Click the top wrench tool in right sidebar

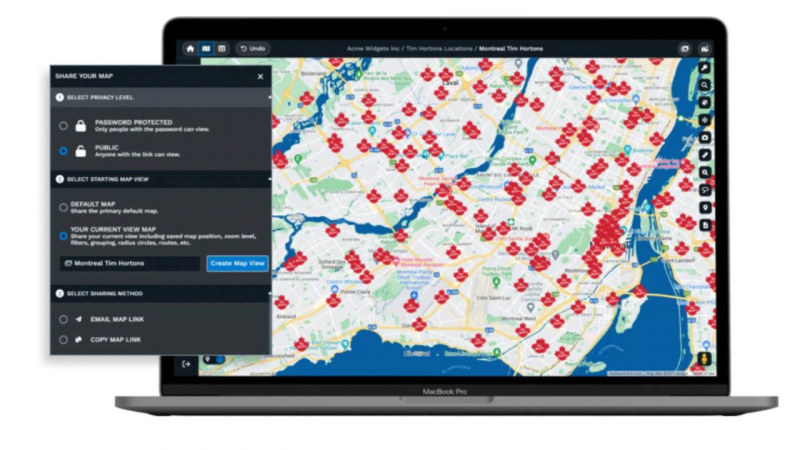[x=705, y=67]
